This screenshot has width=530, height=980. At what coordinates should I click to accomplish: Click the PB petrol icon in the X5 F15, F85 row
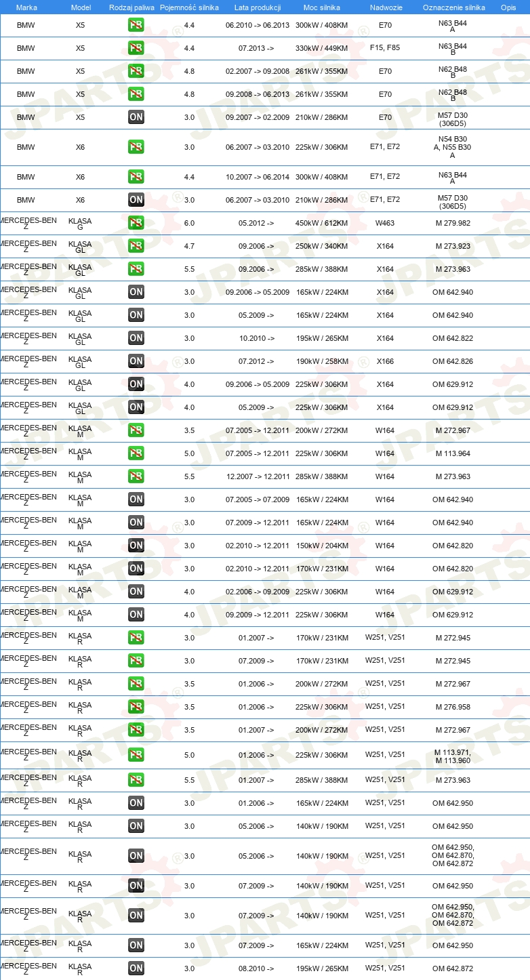point(136,48)
